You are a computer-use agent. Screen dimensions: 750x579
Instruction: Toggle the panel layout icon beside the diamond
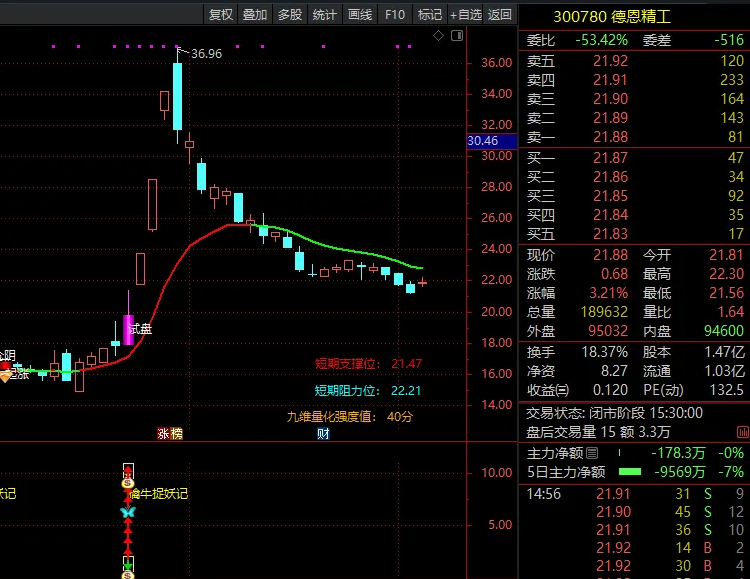(456, 37)
